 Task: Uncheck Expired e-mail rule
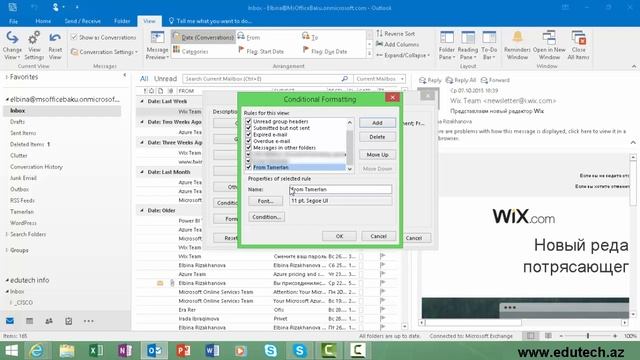pyautogui.click(x=248, y=134)
